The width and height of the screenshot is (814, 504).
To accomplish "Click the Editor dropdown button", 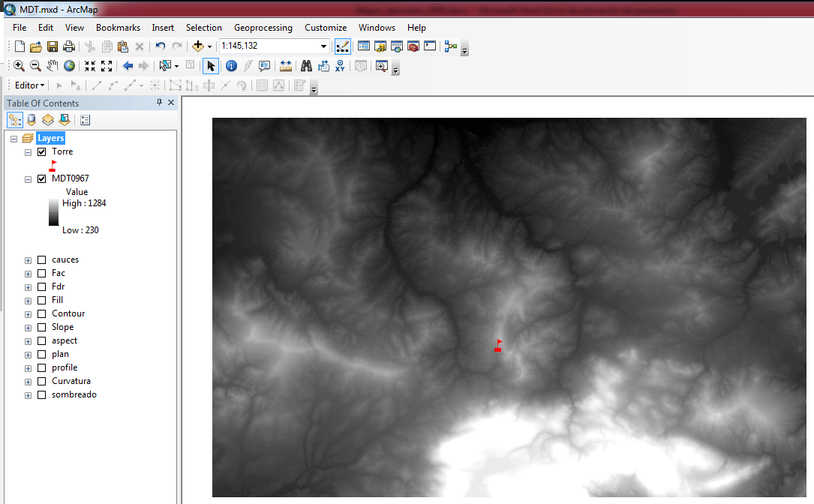I will (x=30, y=85).
